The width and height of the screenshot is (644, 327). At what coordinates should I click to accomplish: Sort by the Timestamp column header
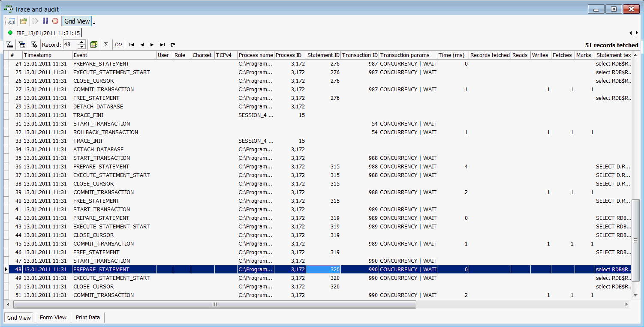(47, 55)
